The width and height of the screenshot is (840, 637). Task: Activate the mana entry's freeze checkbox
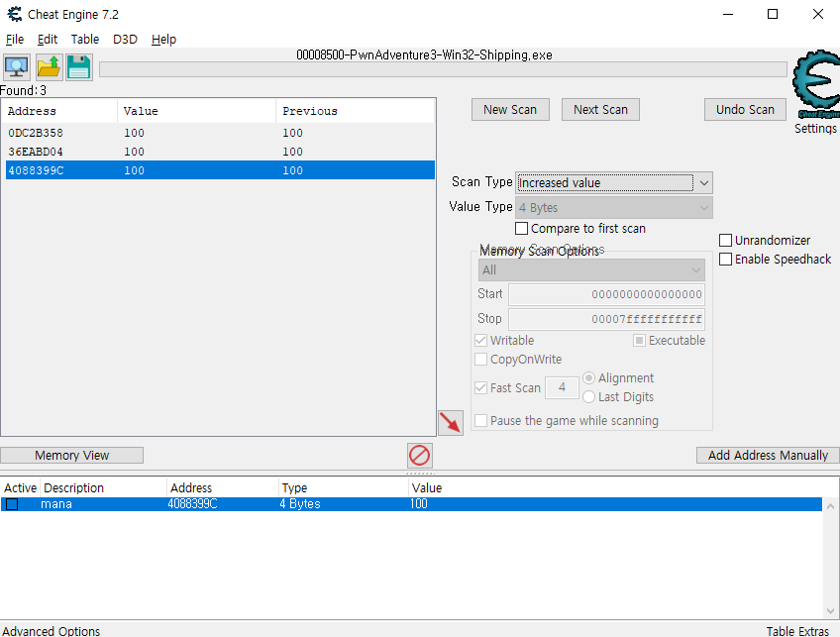click(x=12, y=504)
